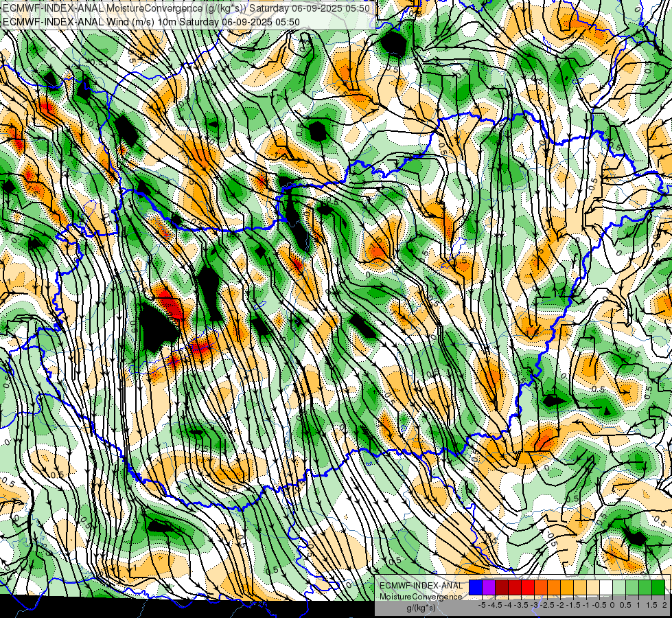Screen dimensions: 672x618
Task: Click the 'g/(kg*s)' unit label in legend
Action: click(421, 608)
